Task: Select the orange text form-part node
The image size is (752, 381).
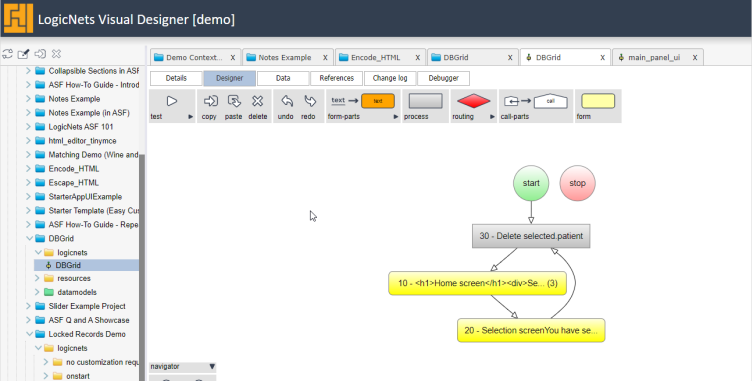Action: pyautogui.click(x=378, y=101)
